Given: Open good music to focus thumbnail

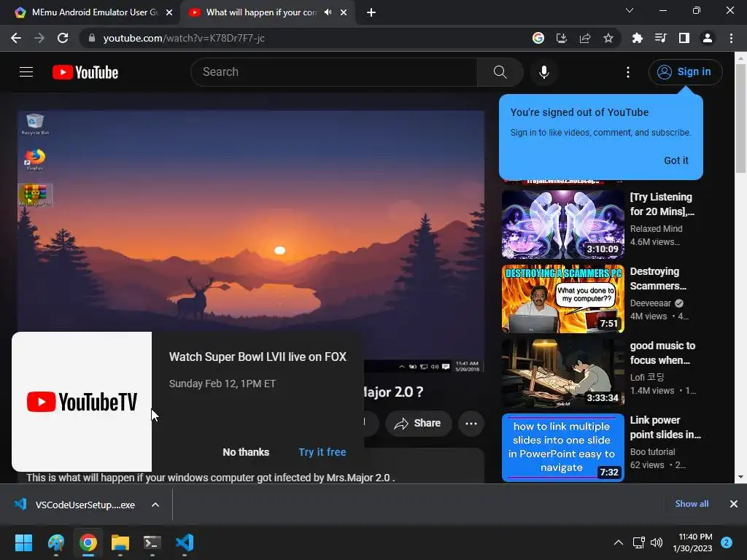Looking at the screenshot, I should coord(562,373).
